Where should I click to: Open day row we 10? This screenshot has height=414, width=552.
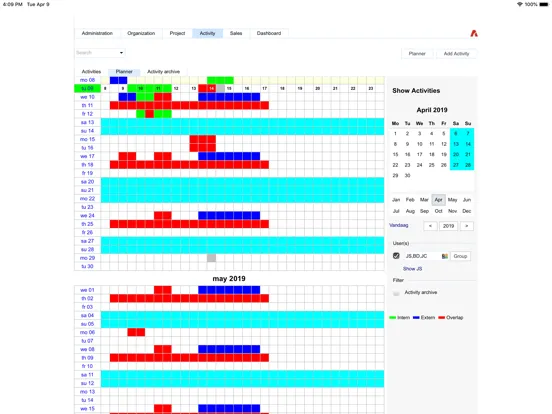tap(87, 97)
